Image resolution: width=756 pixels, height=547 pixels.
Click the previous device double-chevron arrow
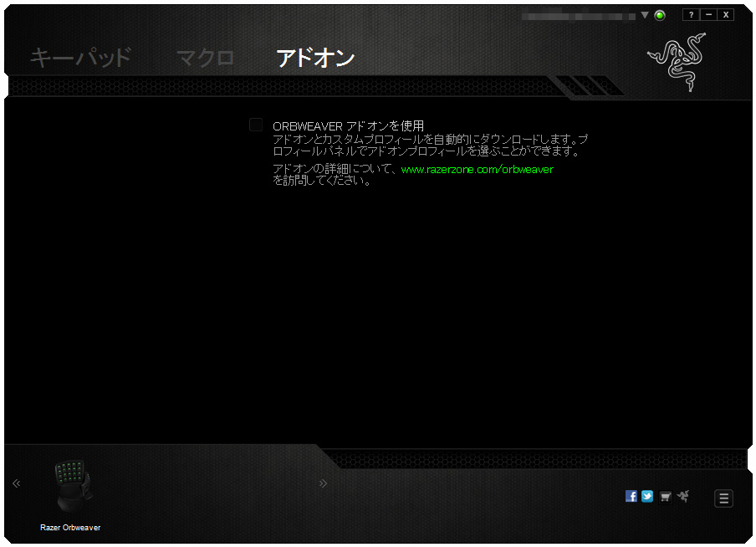pyautogui.click(x=17, y=483)
